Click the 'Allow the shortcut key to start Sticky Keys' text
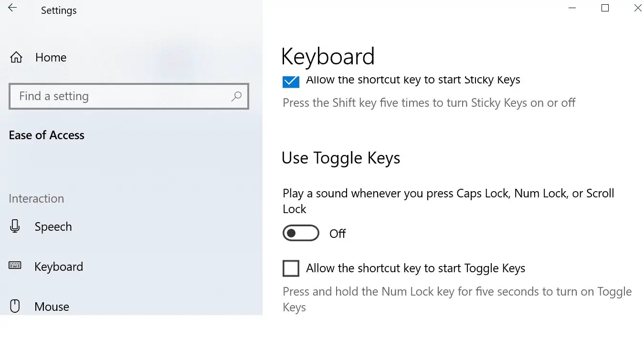644x338 pixels. (413, 81)
